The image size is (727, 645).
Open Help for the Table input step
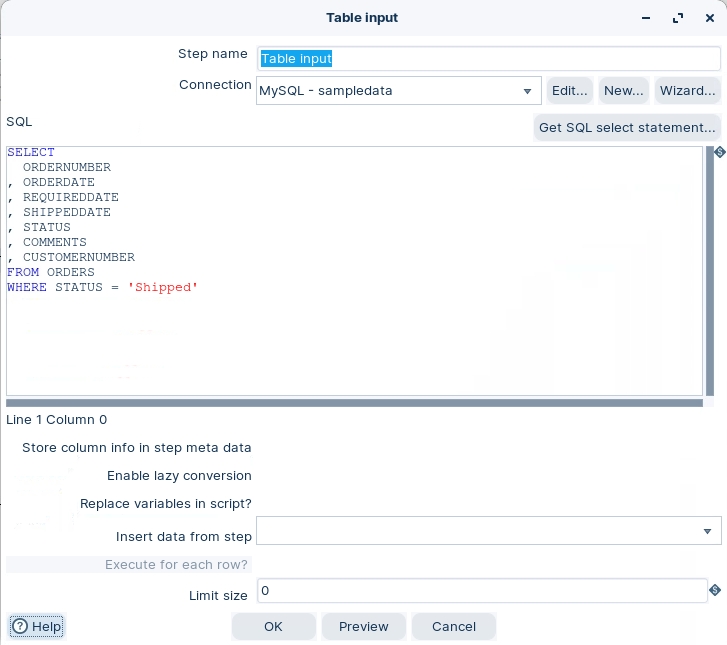click(37, 626)
